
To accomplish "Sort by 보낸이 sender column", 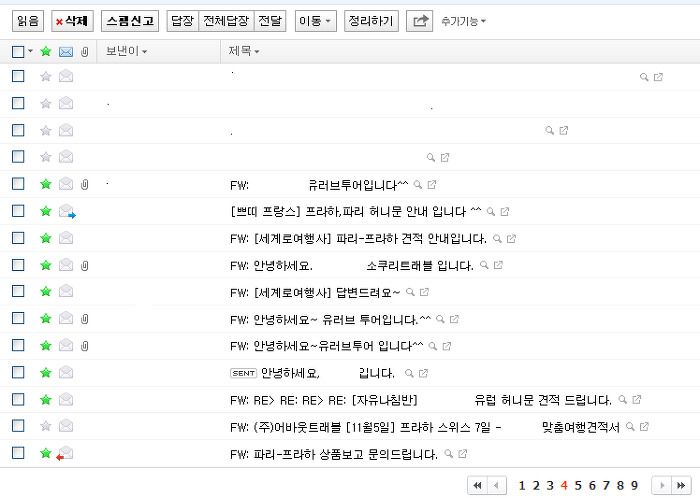I will (126, 51).
